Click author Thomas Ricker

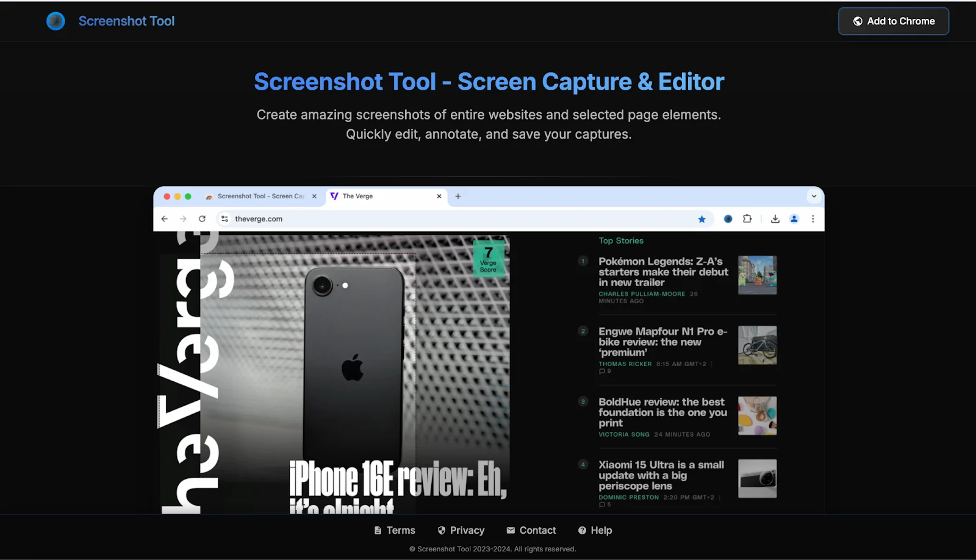(x=625, y=364)
